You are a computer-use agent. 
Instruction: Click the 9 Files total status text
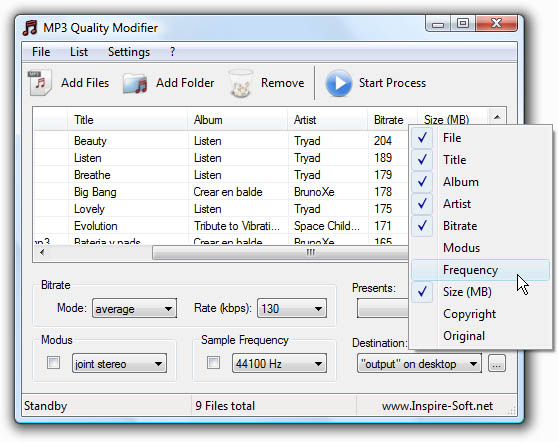(225, 406)
